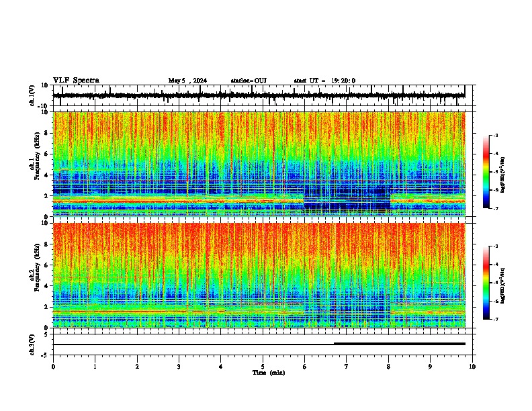Click the ch.1 spectrogram color bar
Screen dimensions: 532x411
(x=486, y=172)
